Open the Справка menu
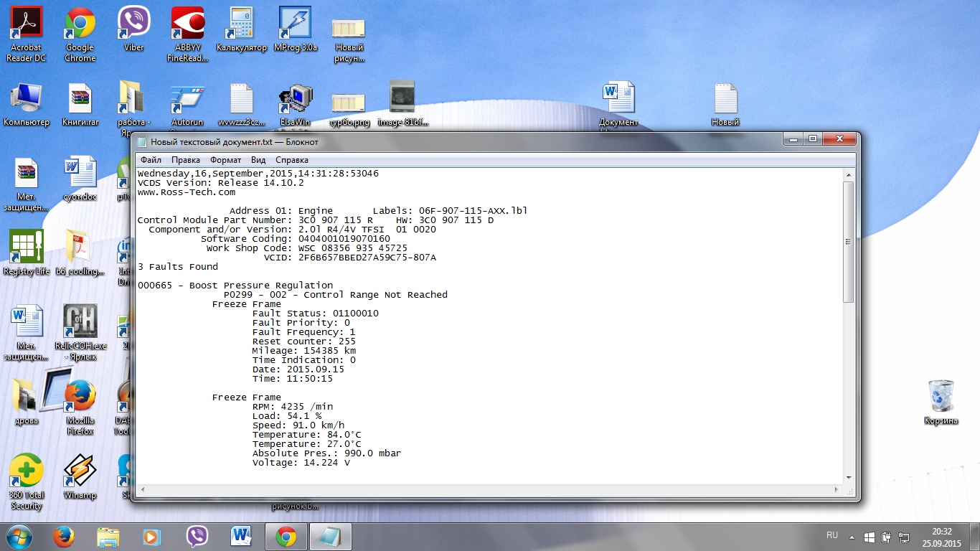This screenshot has width=980, height=551. coord(291,160)
